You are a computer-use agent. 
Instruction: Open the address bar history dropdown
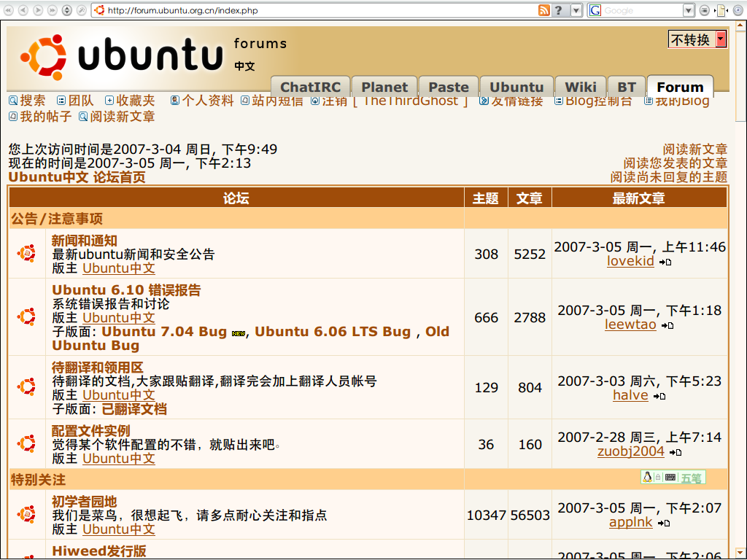coord(576,10)
